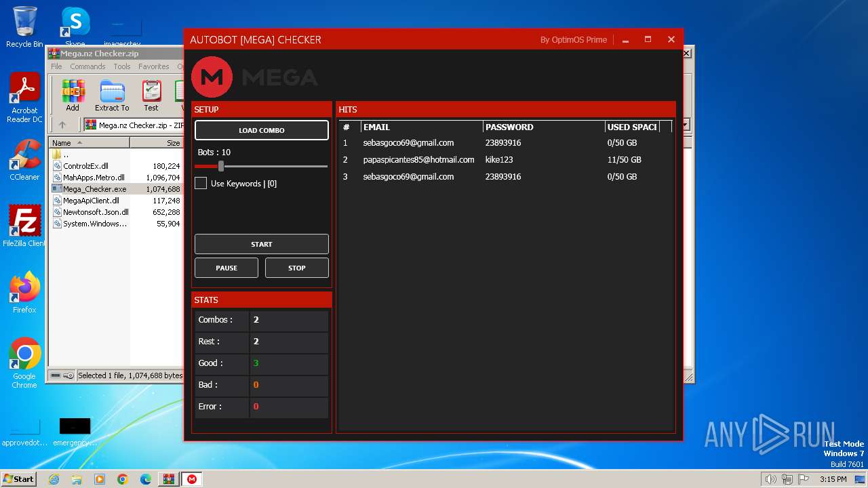Open the File Explorer taskbar icon

point(77,479)
